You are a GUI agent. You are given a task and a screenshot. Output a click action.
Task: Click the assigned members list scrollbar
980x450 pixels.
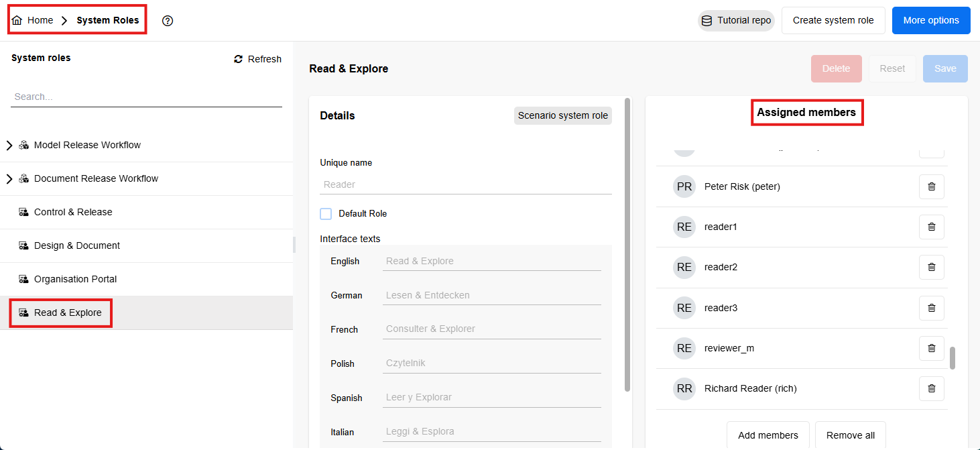953,357
